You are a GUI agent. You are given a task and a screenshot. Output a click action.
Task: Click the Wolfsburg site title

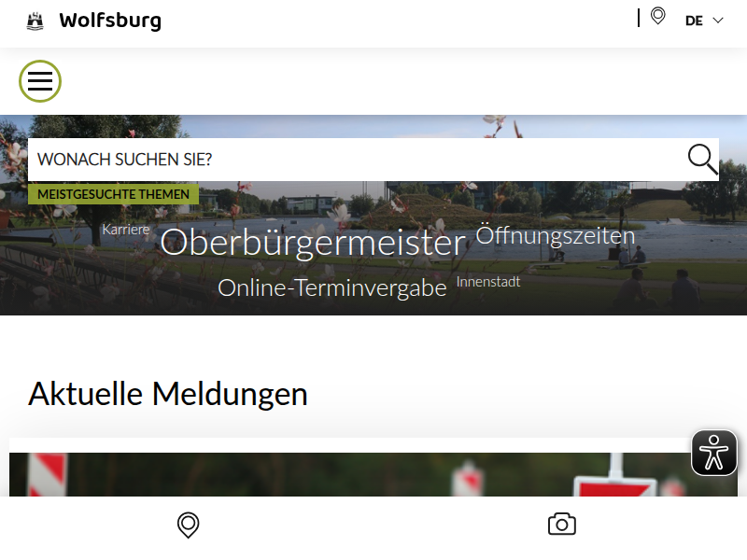click(110, 21)
